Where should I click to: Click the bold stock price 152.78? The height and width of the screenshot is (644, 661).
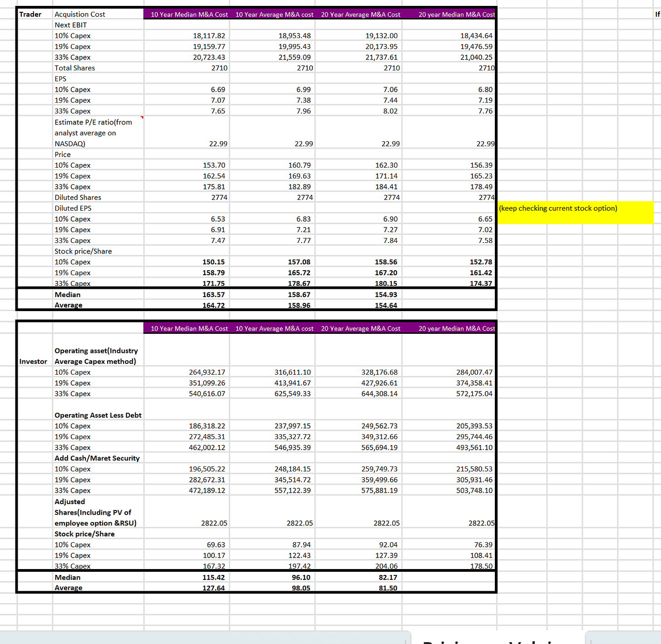481,262
